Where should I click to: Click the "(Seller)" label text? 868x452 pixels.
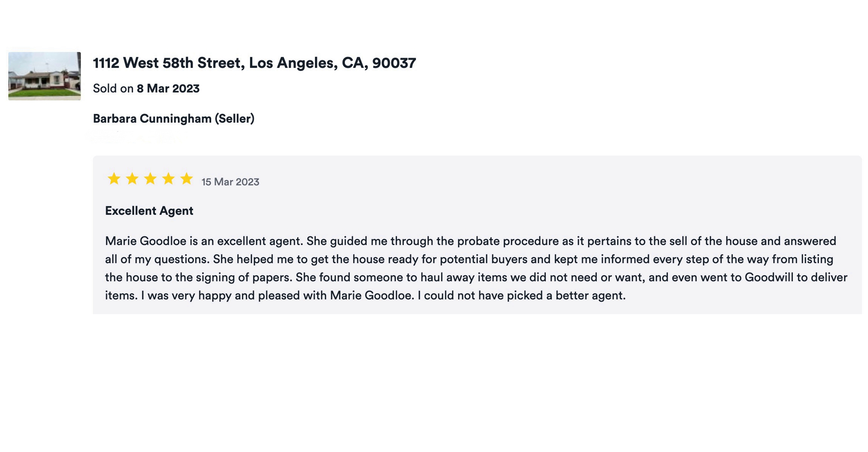[235, 118]
